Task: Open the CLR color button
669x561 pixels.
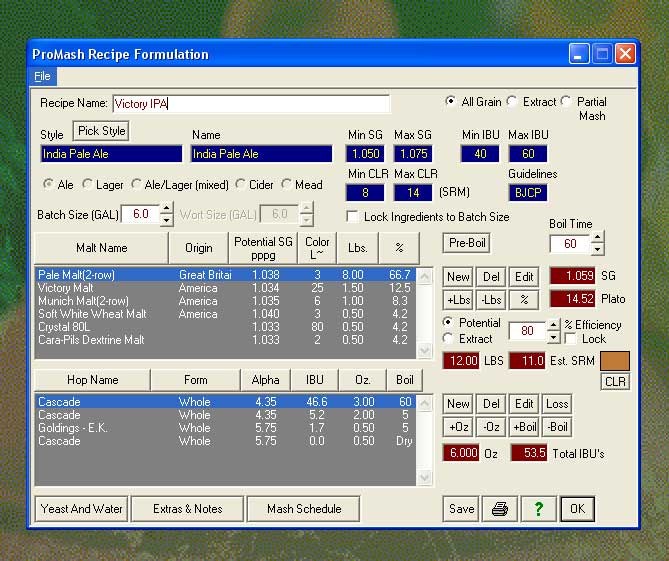Action: [615, 381]
